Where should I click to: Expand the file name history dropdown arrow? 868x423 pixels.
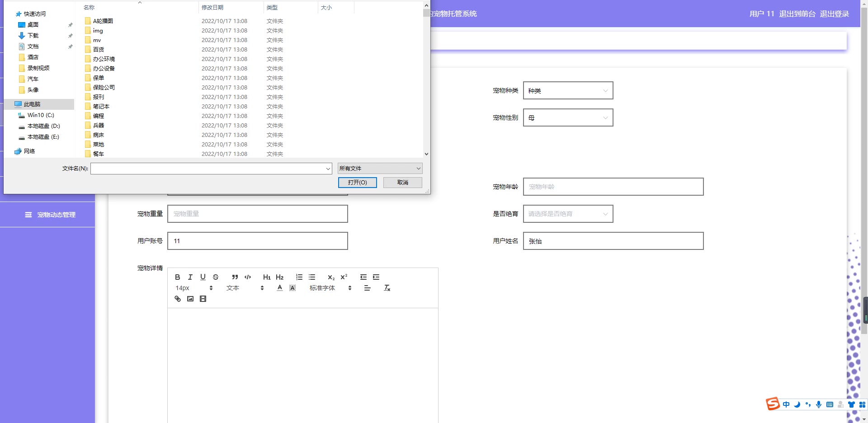328,169
